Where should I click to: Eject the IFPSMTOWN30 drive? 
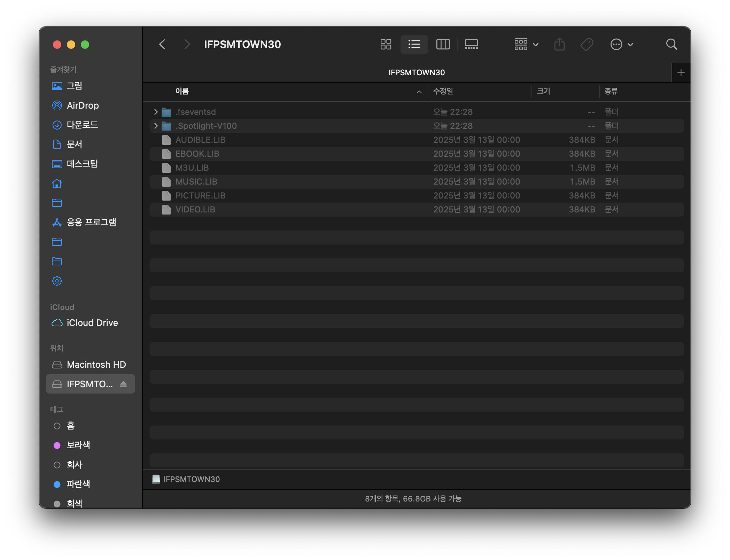click(123, 384)
